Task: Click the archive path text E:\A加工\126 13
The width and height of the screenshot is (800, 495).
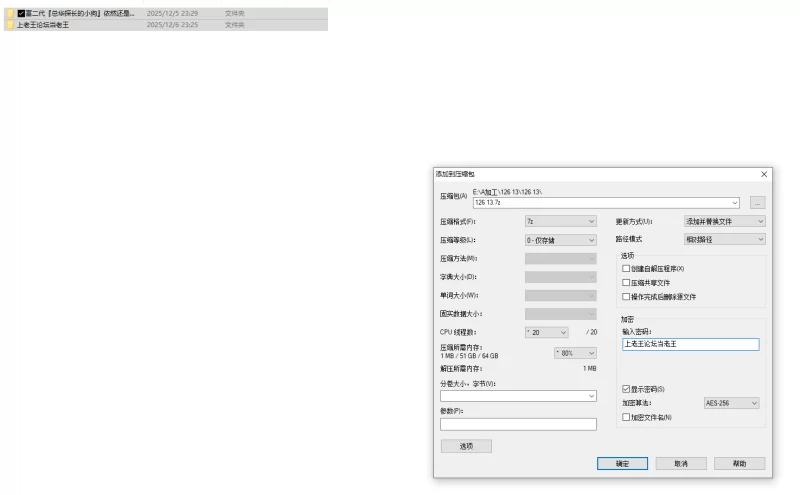Action: pos(507,192)
